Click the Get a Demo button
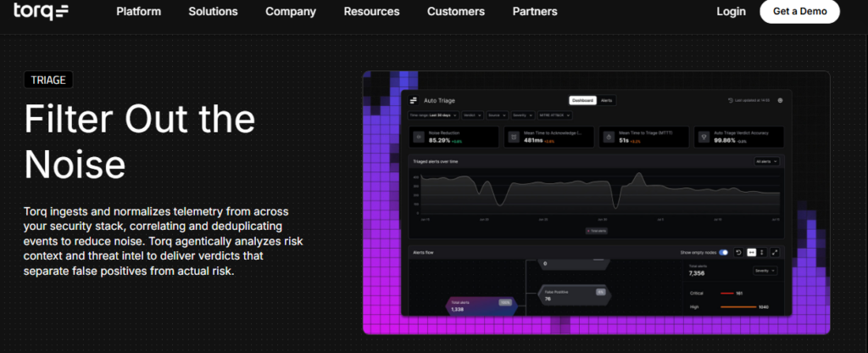The image size is (868, 353). tap(800, 11)
